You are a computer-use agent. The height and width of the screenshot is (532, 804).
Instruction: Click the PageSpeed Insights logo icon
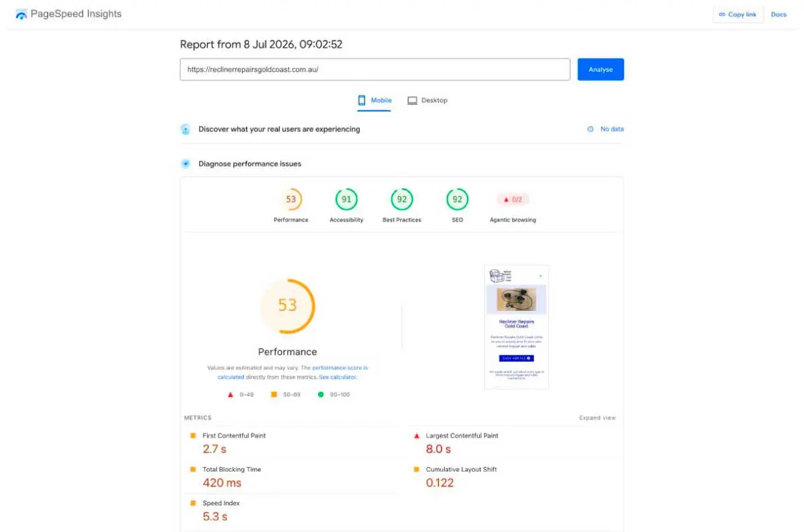21,14
